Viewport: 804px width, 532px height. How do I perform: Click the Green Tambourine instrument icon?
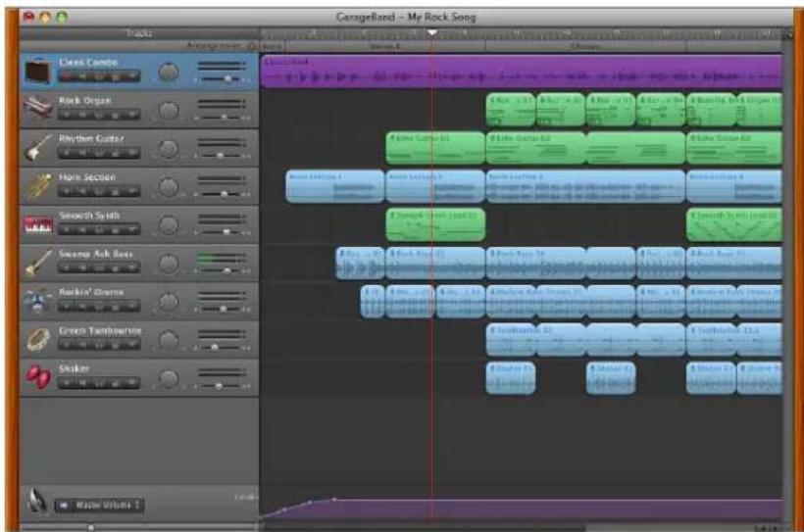[38, 339]
